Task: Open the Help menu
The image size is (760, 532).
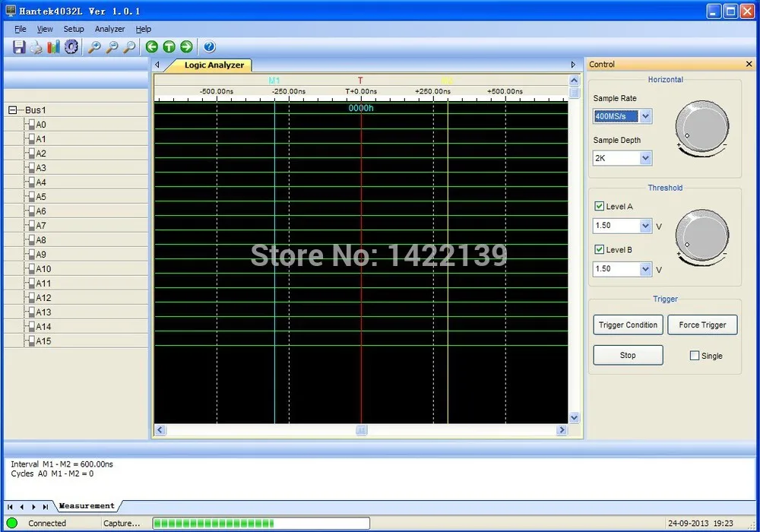Action: (x=143, y=29)
